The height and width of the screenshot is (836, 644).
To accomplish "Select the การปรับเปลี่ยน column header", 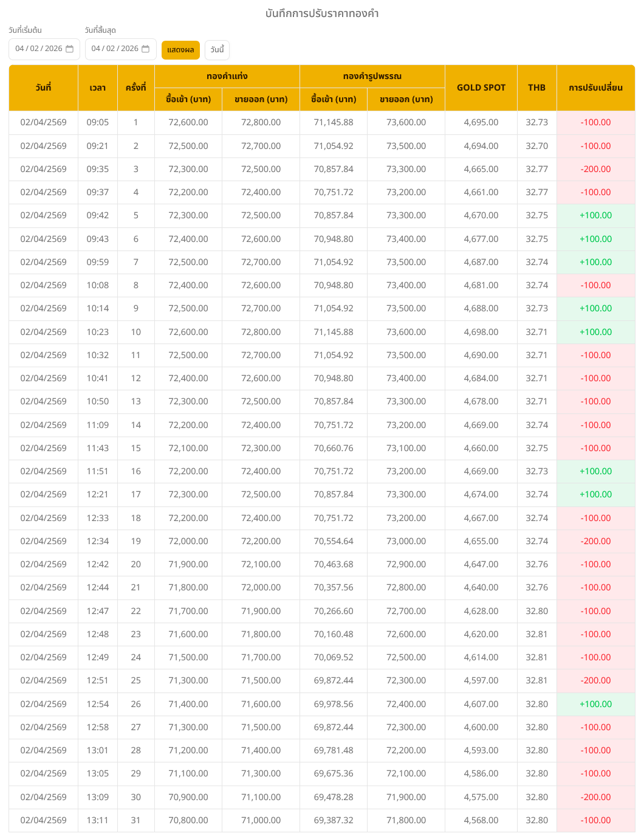I will point(595,88).
